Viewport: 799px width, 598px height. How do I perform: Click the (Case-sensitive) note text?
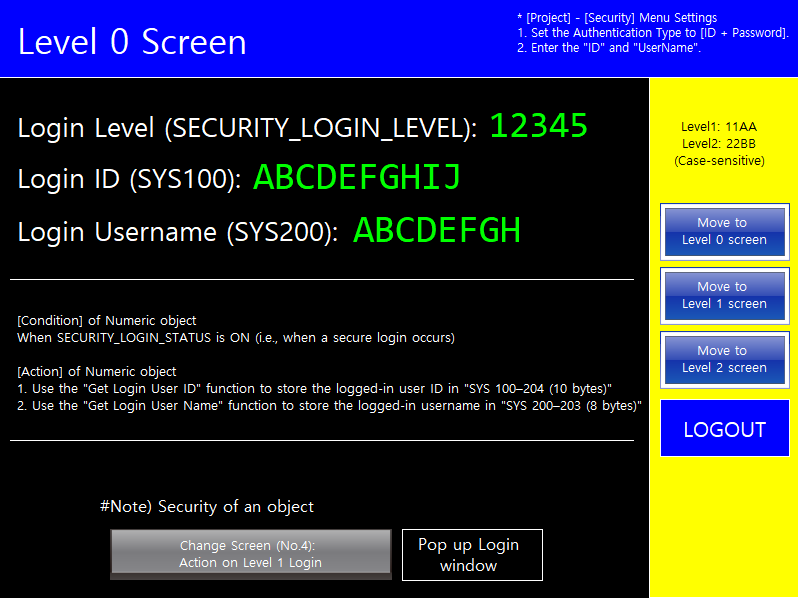point(719,161)
